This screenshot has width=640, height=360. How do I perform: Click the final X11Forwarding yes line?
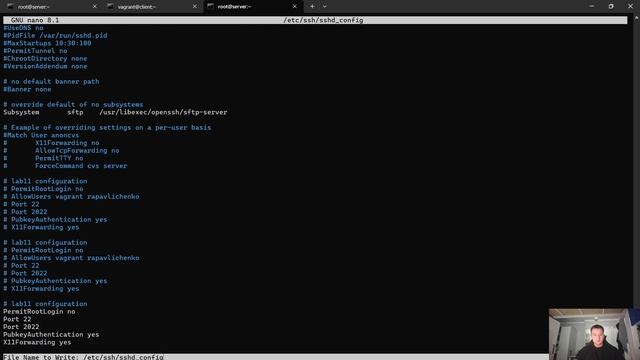point(37,342)
